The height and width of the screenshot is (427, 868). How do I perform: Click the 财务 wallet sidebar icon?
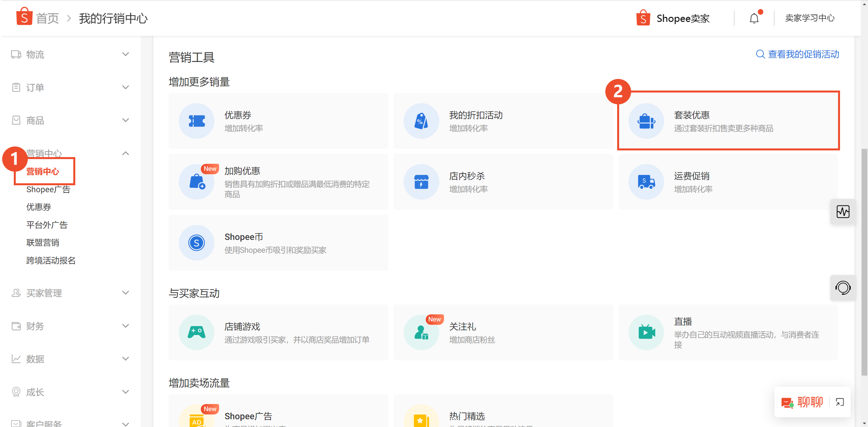coord(16,326)
